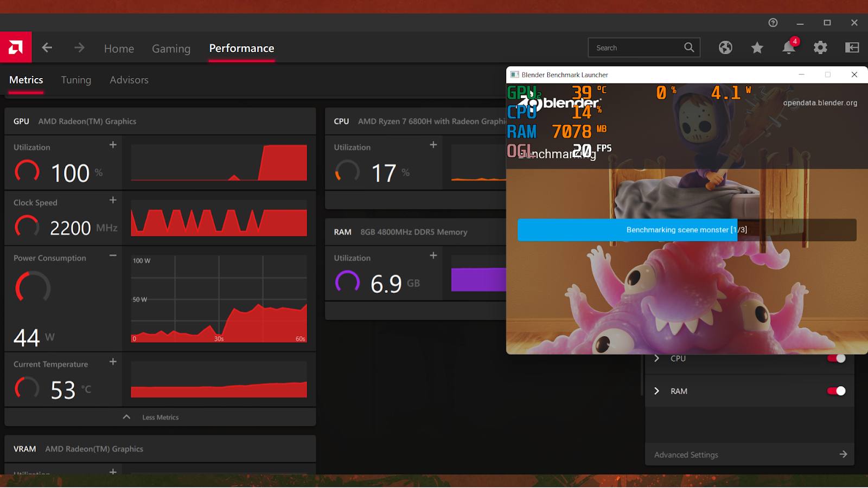Go back with the left arrow

point(47,48)
